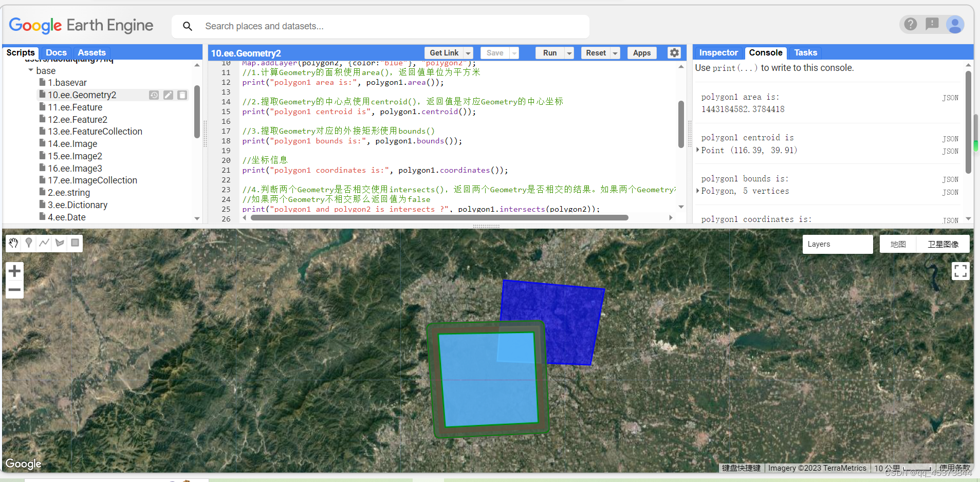
Task: Open JSON for polygon1 centroid header
Action: 950,139
